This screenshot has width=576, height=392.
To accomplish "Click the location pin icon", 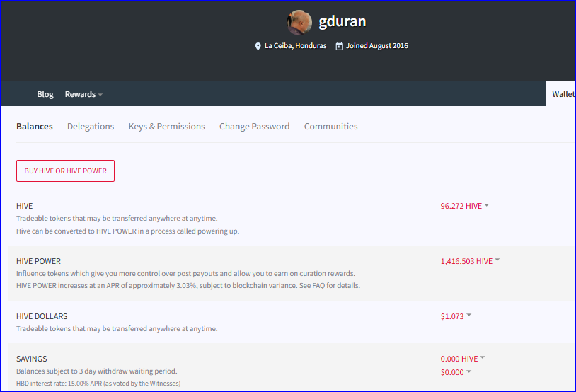I will [x=258, y=46].
